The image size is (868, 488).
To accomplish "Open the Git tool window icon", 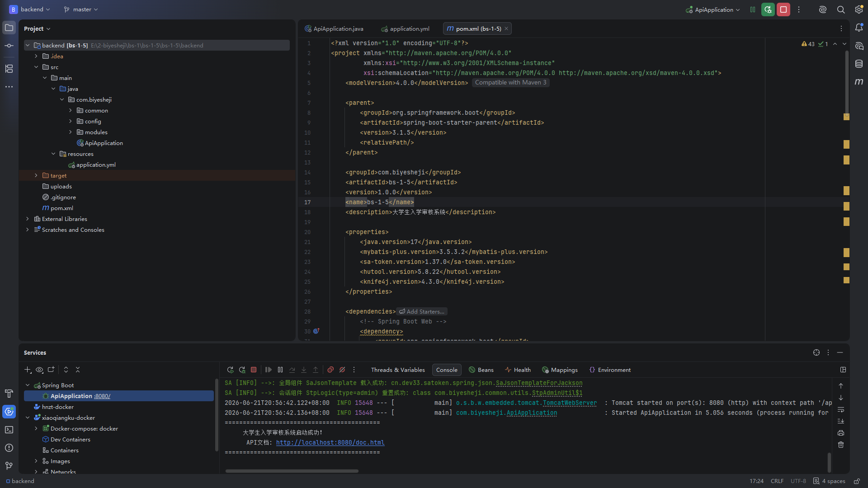I will click(9, 466).
